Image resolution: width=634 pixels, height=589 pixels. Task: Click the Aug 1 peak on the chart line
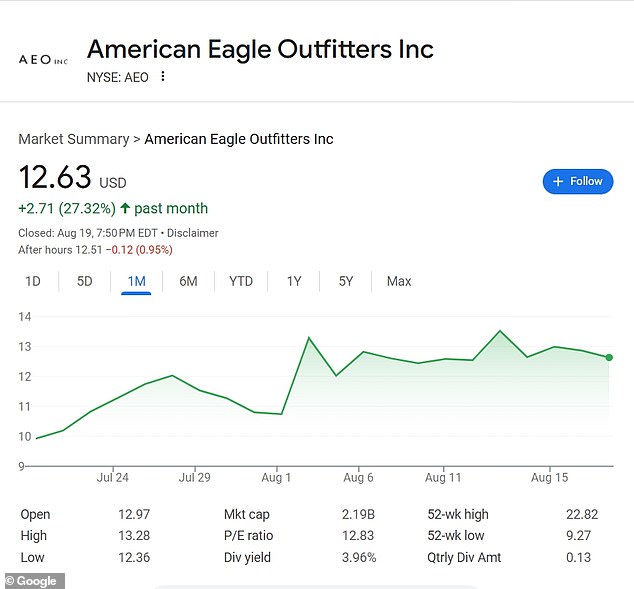pos(309,338)
